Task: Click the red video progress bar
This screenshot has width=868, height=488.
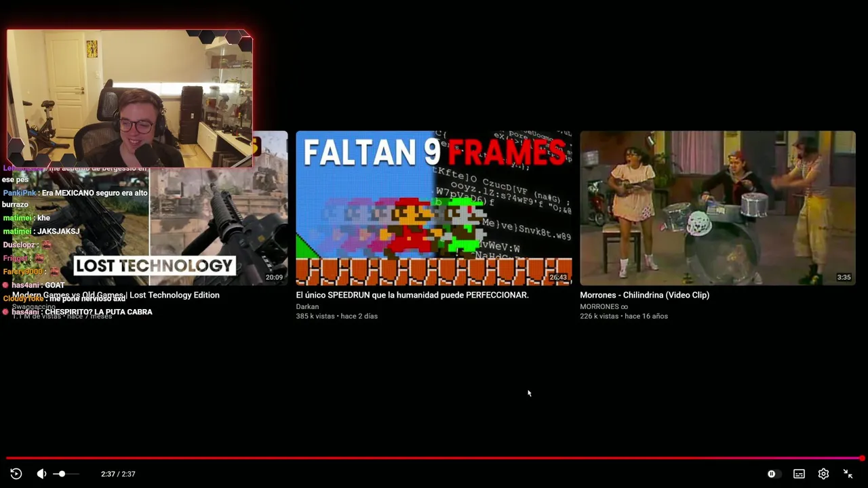Action: point(434,458)
